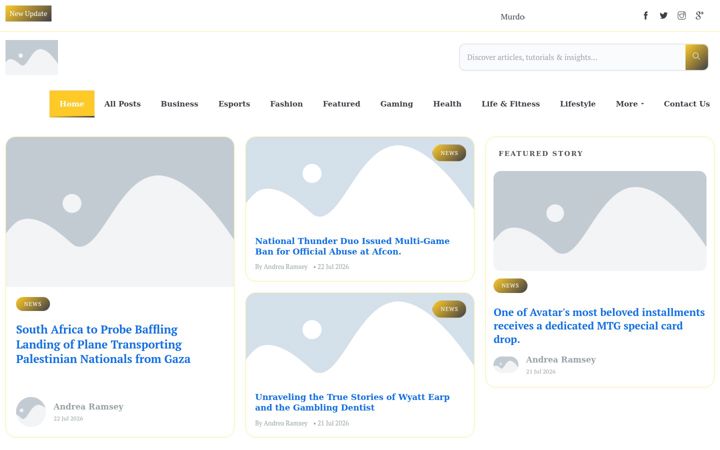Click NEWS tag under South Africa image
Viewport: 720px width, 450px height.
coord(33,304)
